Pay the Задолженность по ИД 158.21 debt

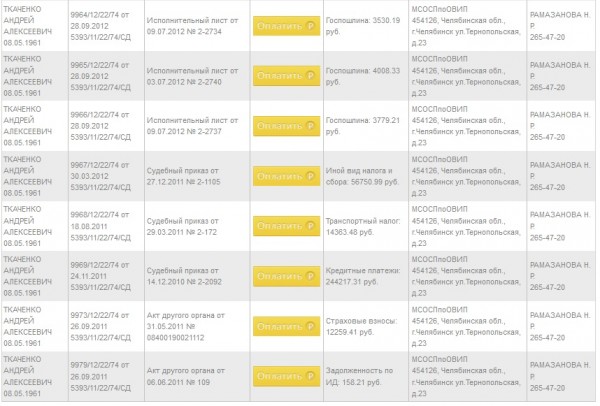(x=286, y=377)
